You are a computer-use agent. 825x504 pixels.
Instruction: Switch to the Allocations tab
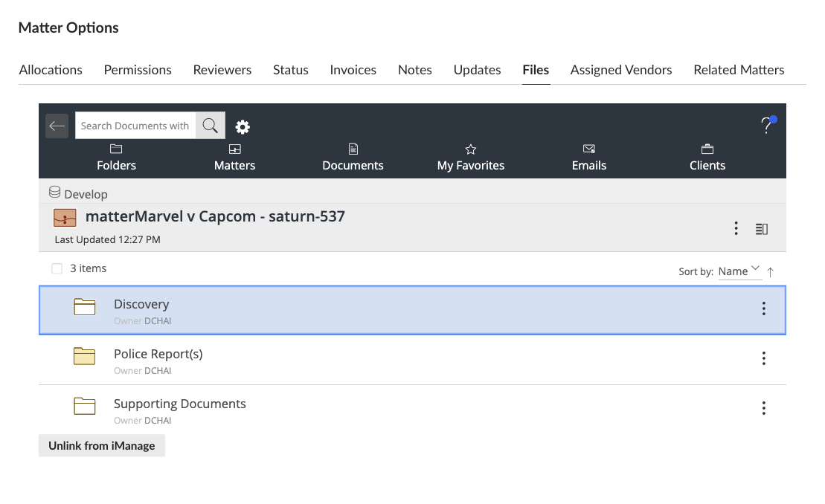pos(51,70)
